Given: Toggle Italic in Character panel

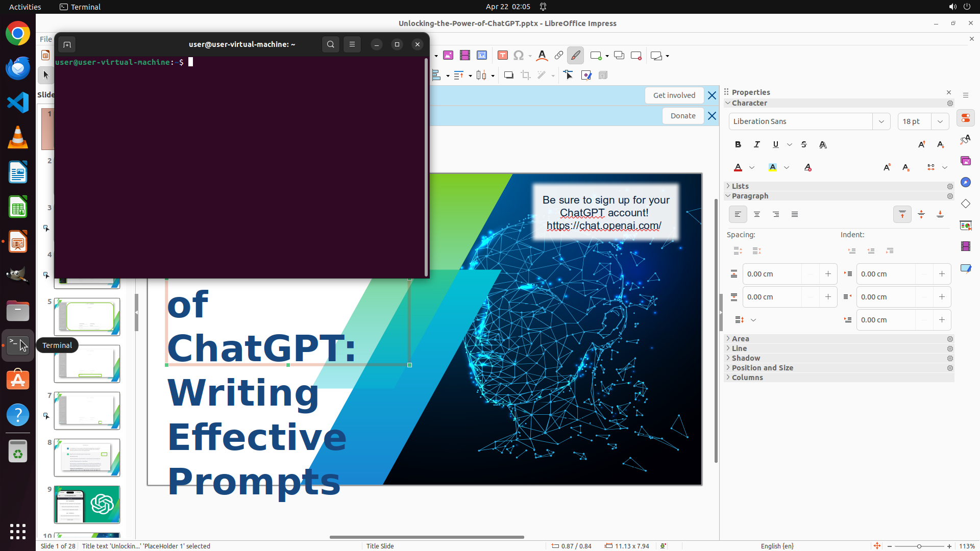Looking at the screenshot, I should tap(757, 144).
